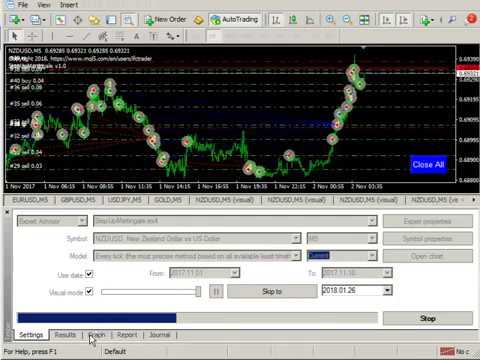Switch to the Report tab
The image size is (480, 360).
[127, 335]
